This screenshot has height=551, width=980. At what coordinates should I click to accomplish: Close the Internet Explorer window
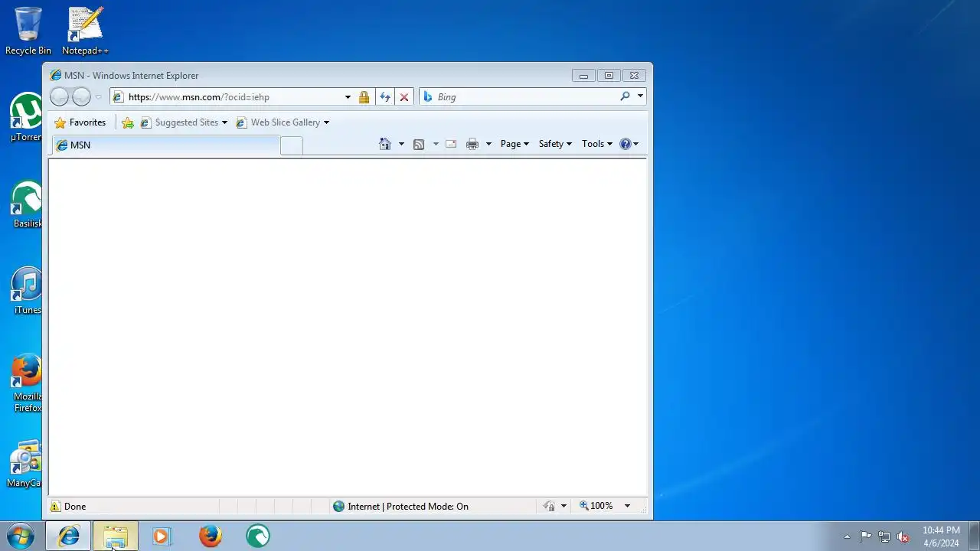[x=634, y=75]
